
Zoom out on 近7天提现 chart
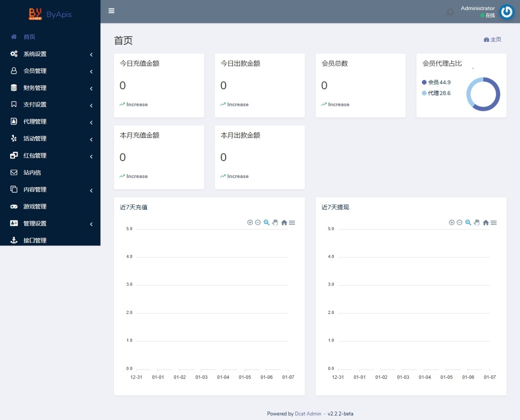pos(460,223)
